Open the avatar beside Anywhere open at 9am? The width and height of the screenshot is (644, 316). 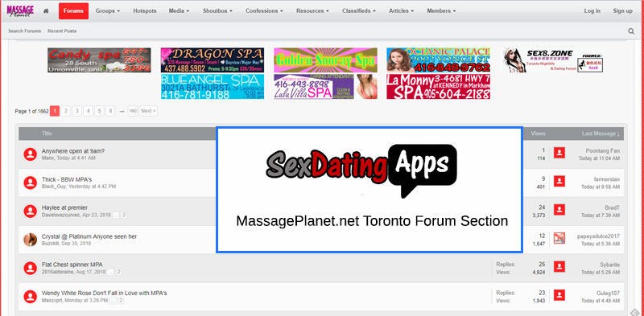(x=31, y=154)
